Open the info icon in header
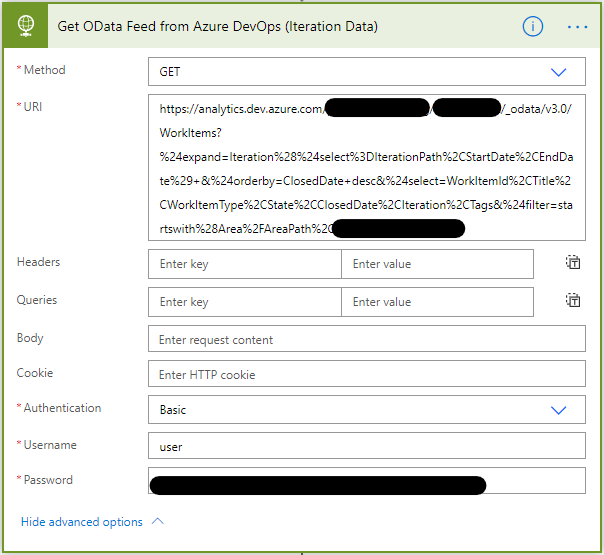The height and width of the screenshot is (555, 604). click(x=533, y=27)
